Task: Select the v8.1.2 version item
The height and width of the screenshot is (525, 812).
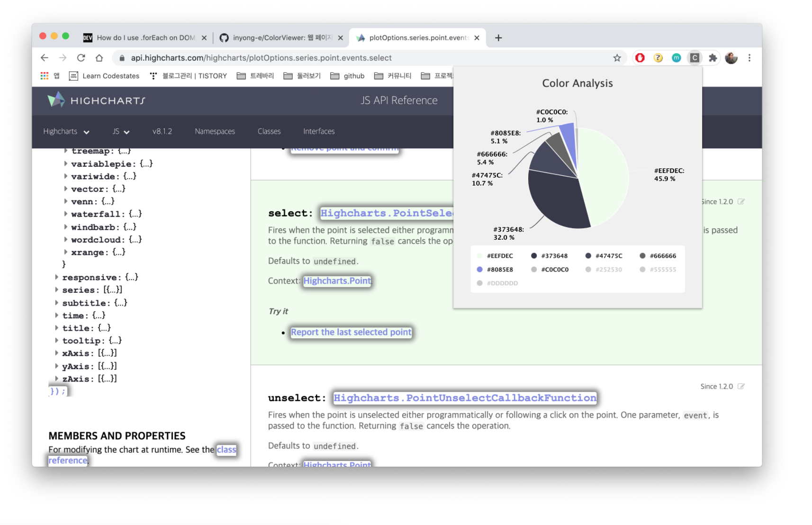Action: point(162,131)
